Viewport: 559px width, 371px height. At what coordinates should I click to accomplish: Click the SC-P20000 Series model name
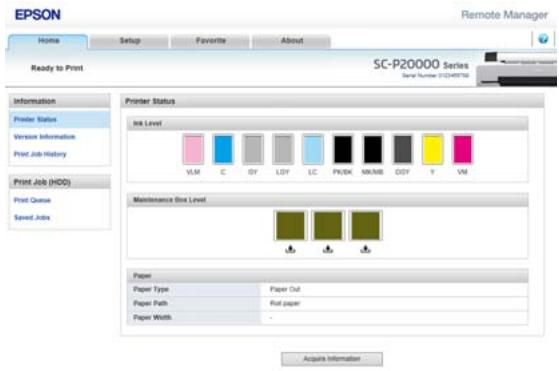coord(421,65)
